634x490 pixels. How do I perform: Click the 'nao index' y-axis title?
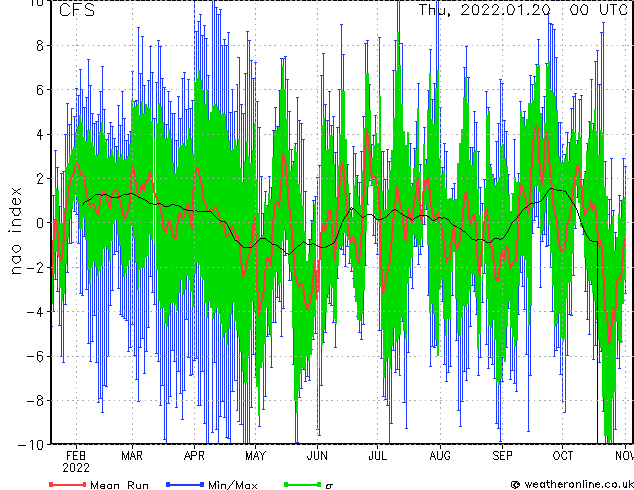(x=15, y=231)
